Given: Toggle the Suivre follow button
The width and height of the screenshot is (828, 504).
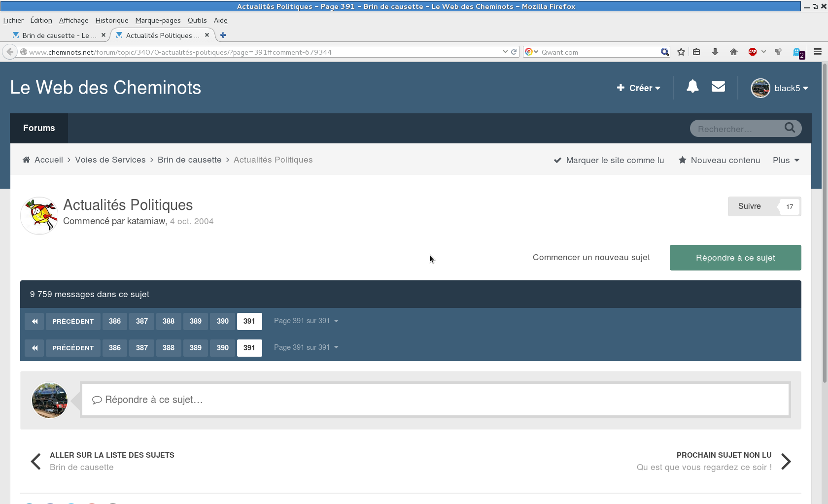Looking at the screenshot, I should click(x=750, y=206).
